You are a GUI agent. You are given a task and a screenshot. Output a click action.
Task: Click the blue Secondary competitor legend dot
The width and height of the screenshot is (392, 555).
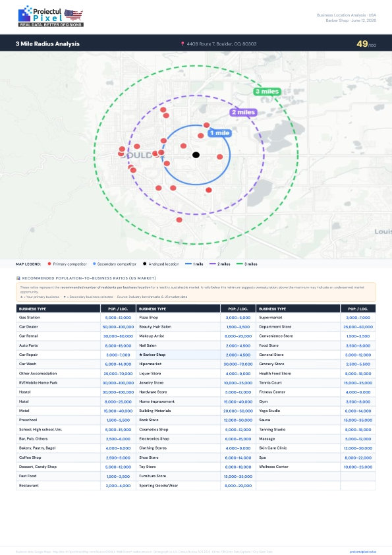click(94, 264)
